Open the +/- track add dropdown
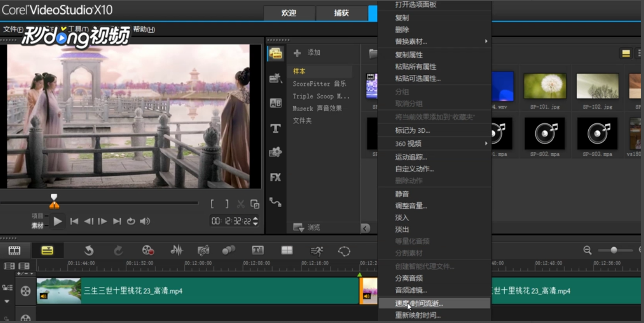The width and height of the screenshot is (644, 323). (x=25, y=274)
